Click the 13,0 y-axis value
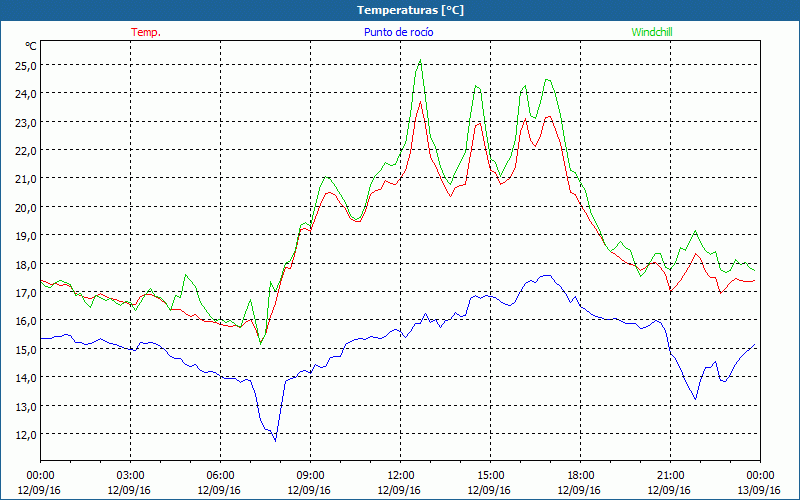The height and width of the screenshot is (500, 800). [x=26, y=407]
